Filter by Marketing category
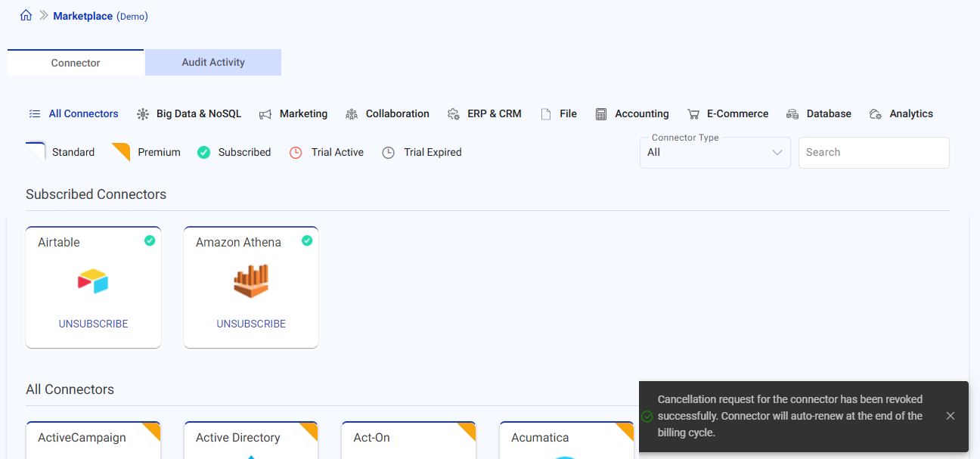 tap(293, 114)
